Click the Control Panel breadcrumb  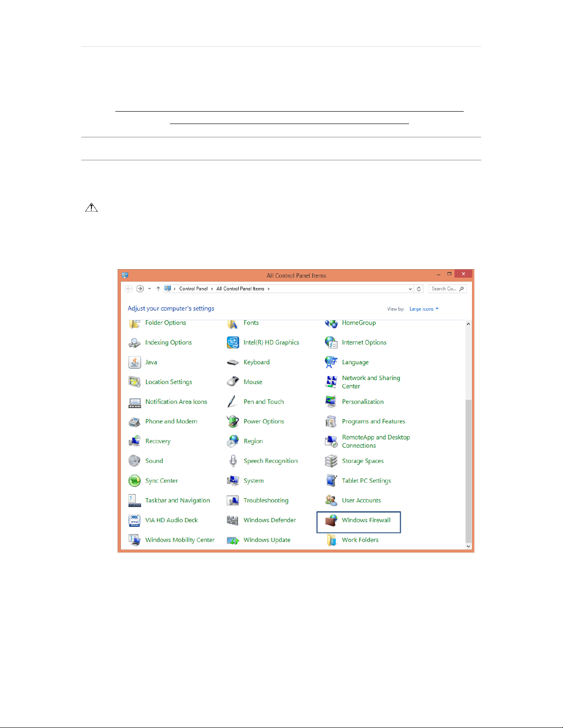pos(193,289)
